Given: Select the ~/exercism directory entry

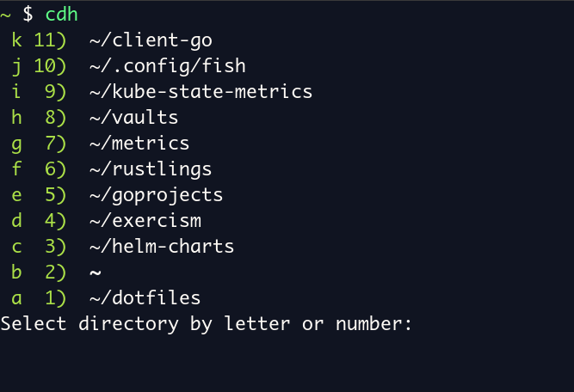Looking at the screenshot, I should click(145, 220).
